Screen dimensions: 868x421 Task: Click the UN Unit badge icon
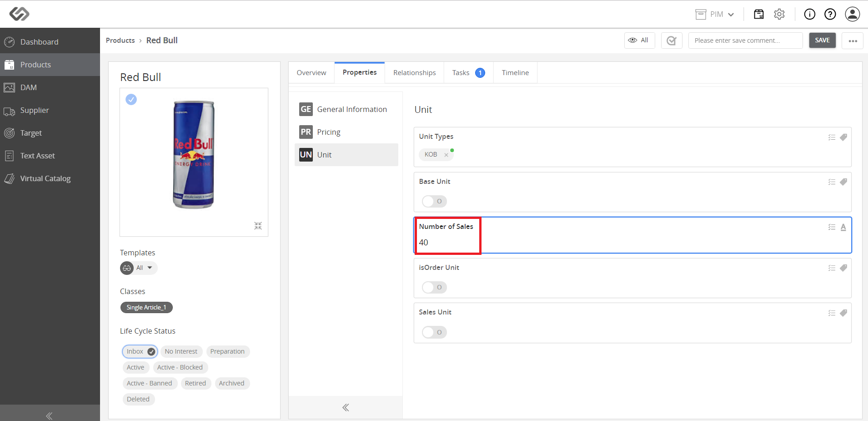[x=306, y=155]
